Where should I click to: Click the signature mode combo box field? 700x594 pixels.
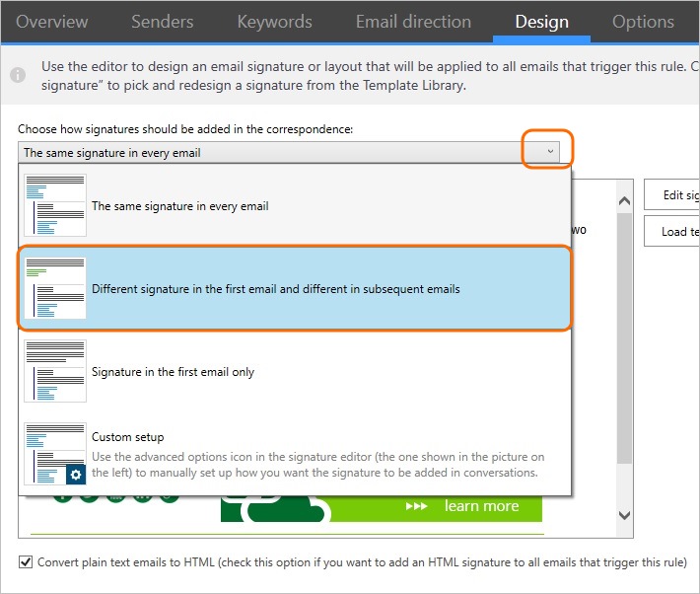[289, 152]
